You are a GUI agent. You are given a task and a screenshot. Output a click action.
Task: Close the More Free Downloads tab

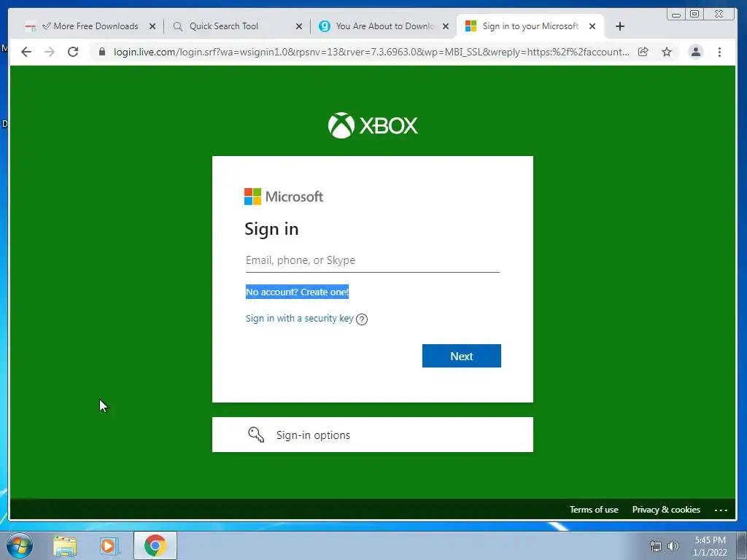(152, 26)
